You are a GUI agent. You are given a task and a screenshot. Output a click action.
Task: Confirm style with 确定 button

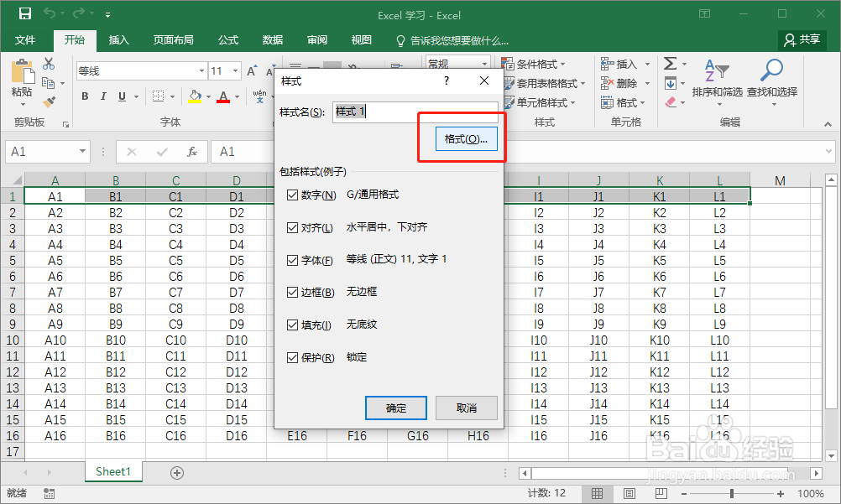click(x=396, y=408)
